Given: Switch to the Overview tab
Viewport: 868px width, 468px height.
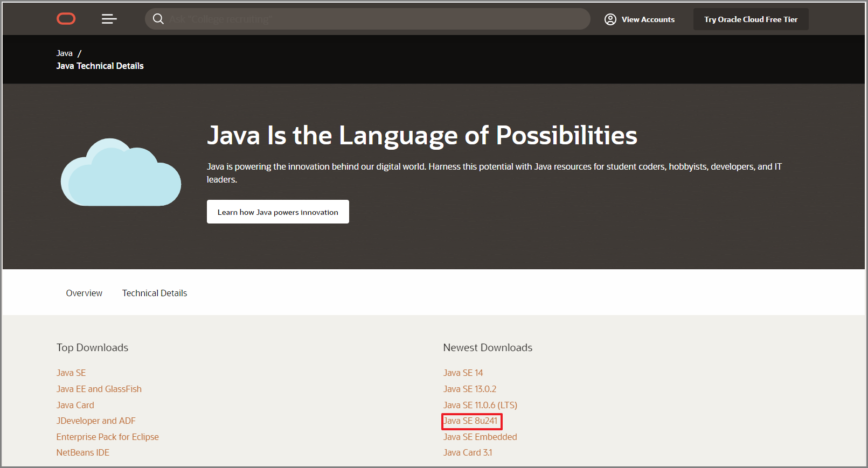Looking at the screenshot, I should coord(84,293).
